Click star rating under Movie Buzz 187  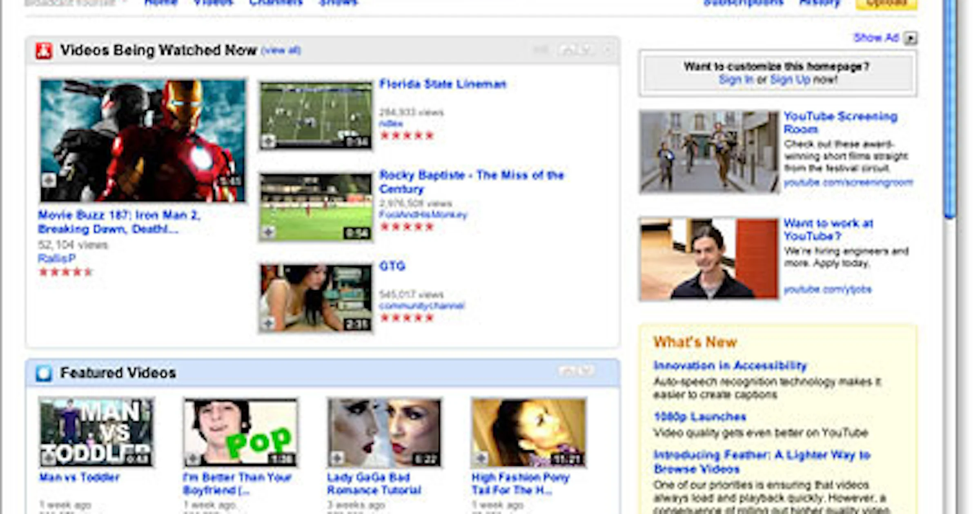pos(65,272)
